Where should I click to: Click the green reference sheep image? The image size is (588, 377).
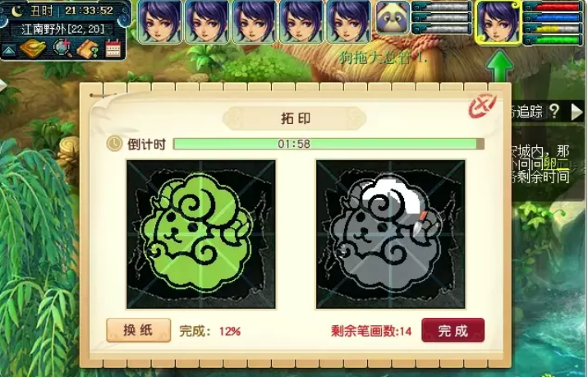pos(201,234)
